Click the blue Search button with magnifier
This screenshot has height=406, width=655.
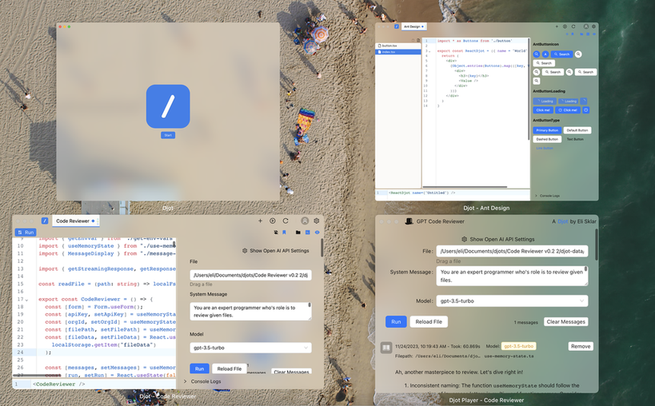(562, 54)
